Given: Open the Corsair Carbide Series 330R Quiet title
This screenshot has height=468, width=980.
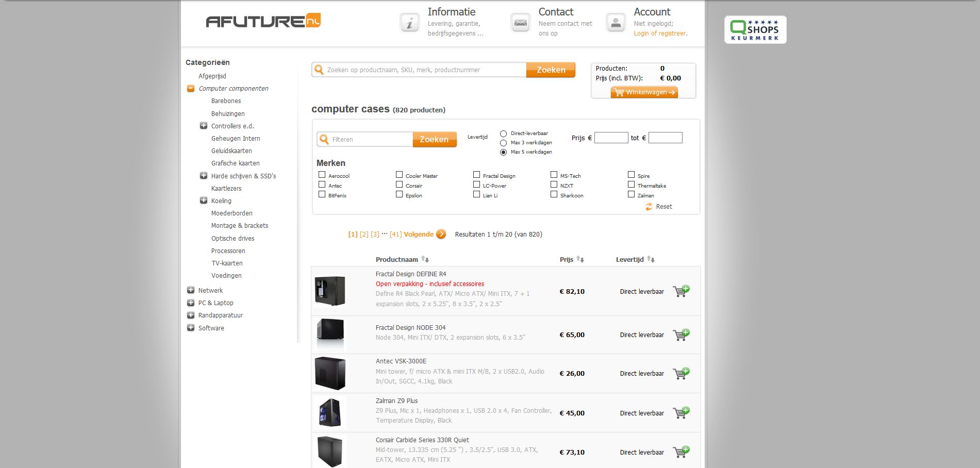Looking at the screenshot, I should click(422, 440).
